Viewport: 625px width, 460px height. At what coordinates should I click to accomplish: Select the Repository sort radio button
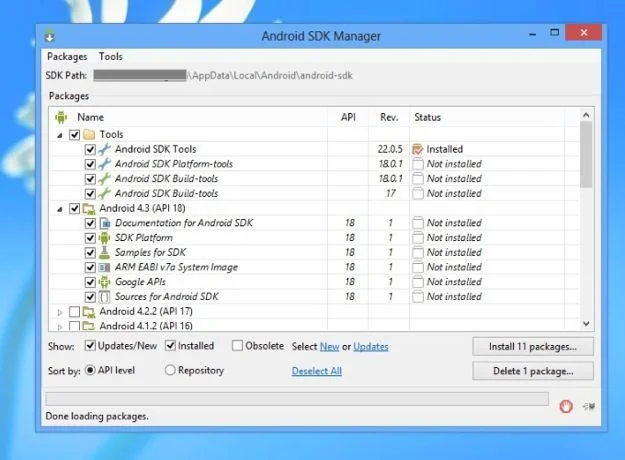click(x=170, y=370)
